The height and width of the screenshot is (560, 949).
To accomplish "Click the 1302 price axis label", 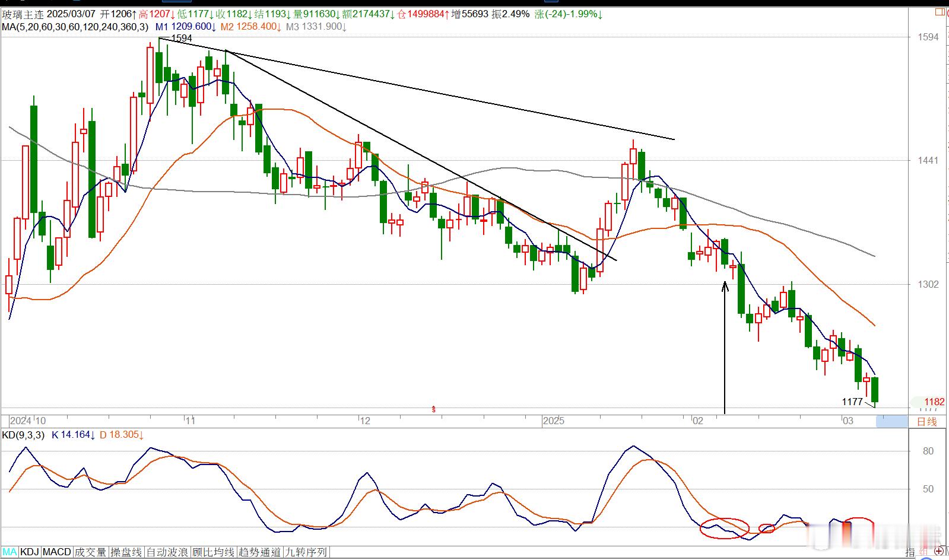I will coord(928,285).
